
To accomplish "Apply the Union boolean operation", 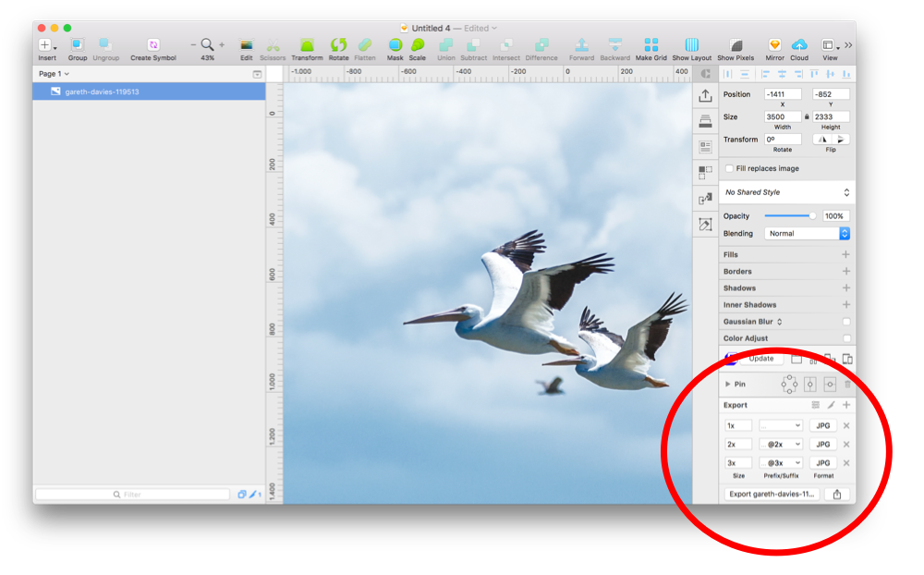I will [x=446, y=44].
